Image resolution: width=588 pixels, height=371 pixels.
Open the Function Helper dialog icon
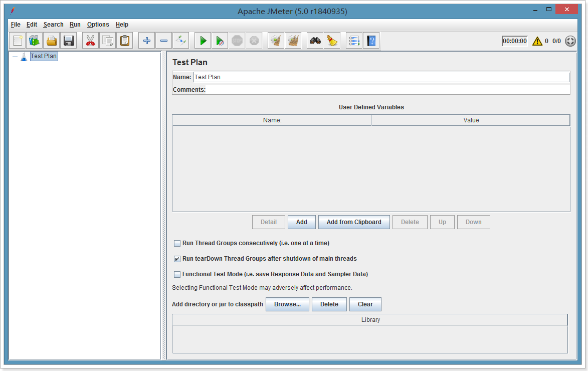[354, 41]
